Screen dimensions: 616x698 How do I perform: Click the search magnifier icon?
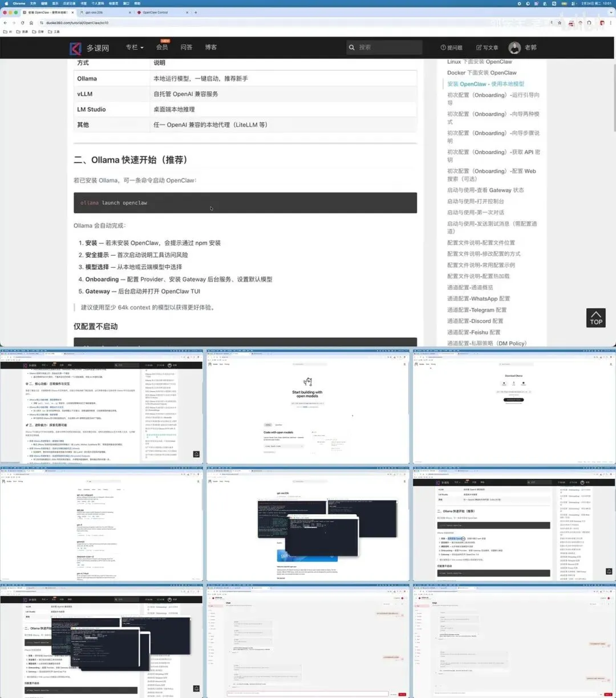352,47
